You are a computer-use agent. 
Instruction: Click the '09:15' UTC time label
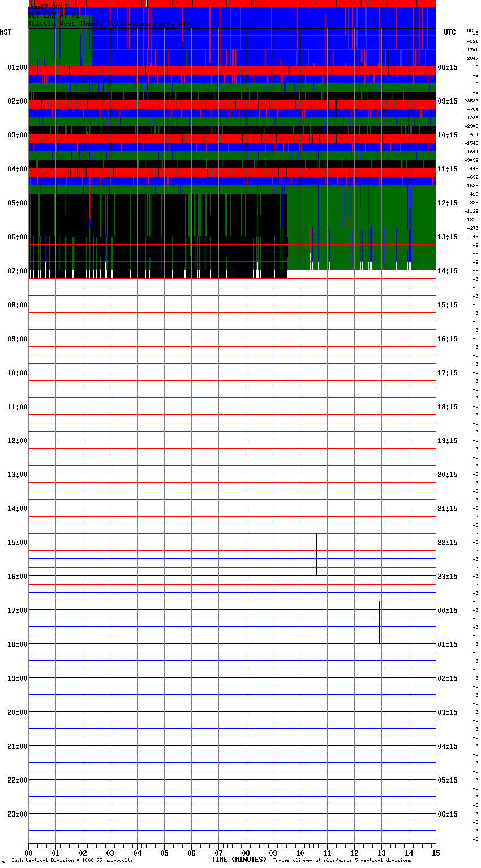tap(448, 101)
